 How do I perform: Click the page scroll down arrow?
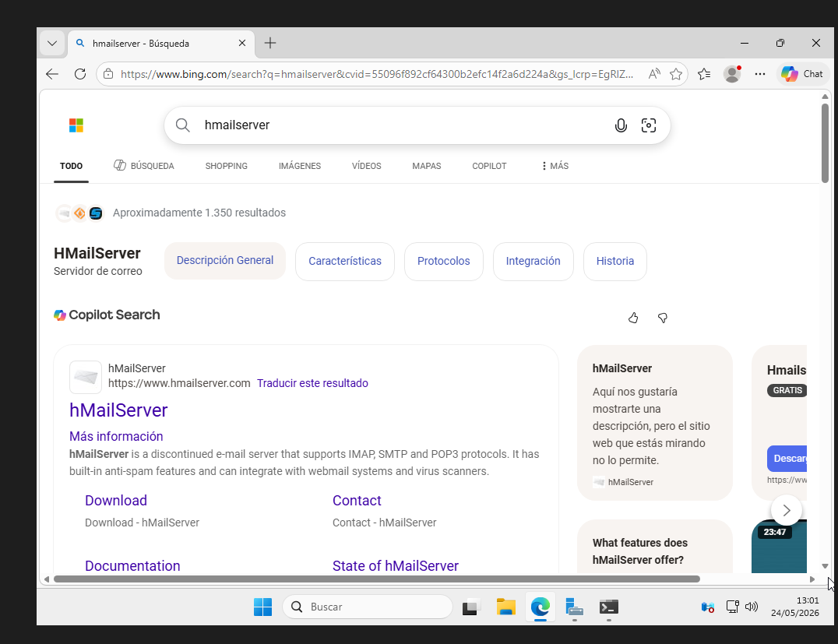coord(825,566)
